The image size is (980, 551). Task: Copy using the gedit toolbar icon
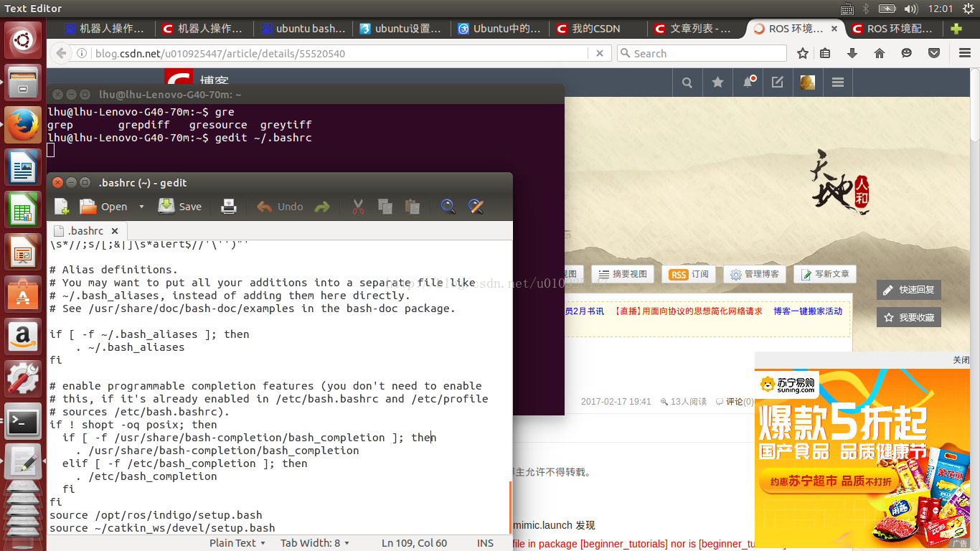(385, 207)
